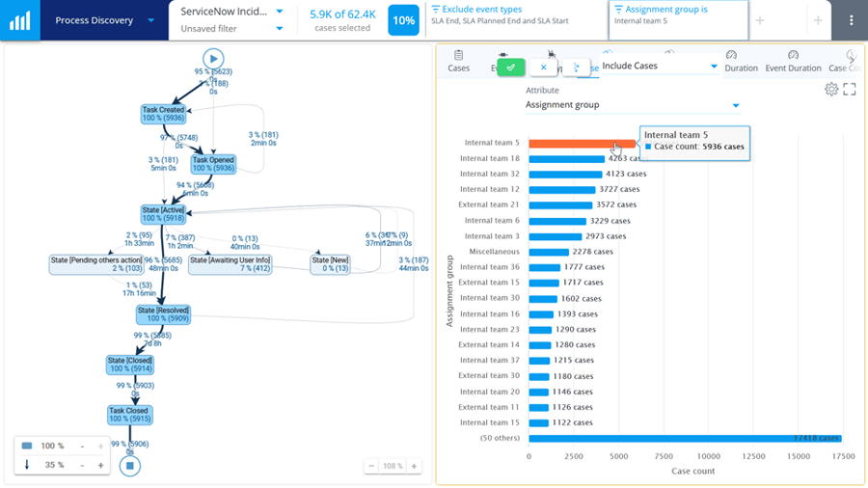Expand the ServiceNow Incident dataset dropdown
This screenshot has height=488, width=868.
279,12
